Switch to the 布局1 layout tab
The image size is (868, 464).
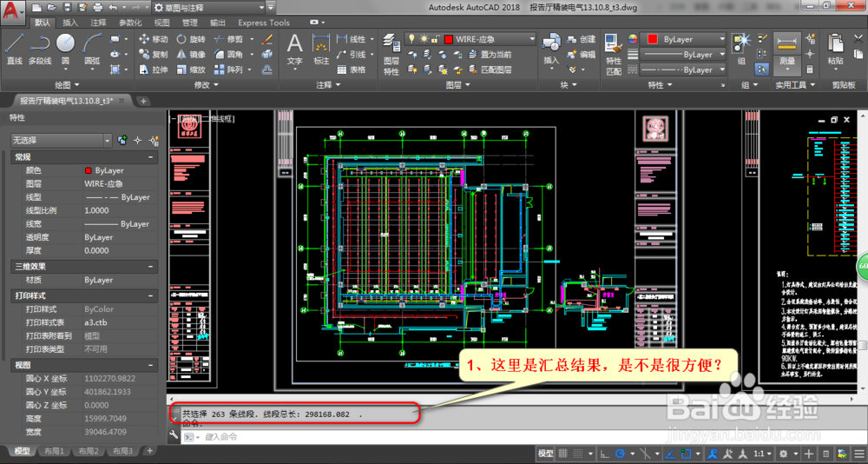coord(54,451)
